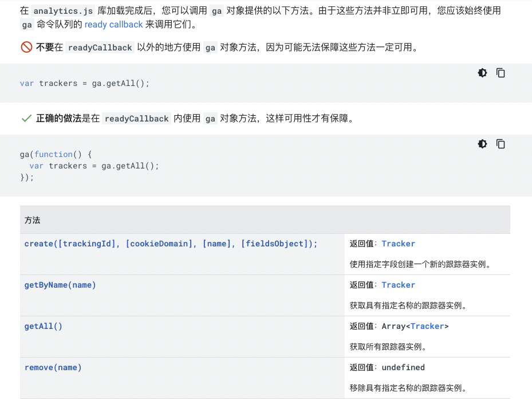532x412 pixels.
Task: Click the text 获取具有指定名称的跟踪器实例。
Action: pyautogui.click(x=409, y=305)
